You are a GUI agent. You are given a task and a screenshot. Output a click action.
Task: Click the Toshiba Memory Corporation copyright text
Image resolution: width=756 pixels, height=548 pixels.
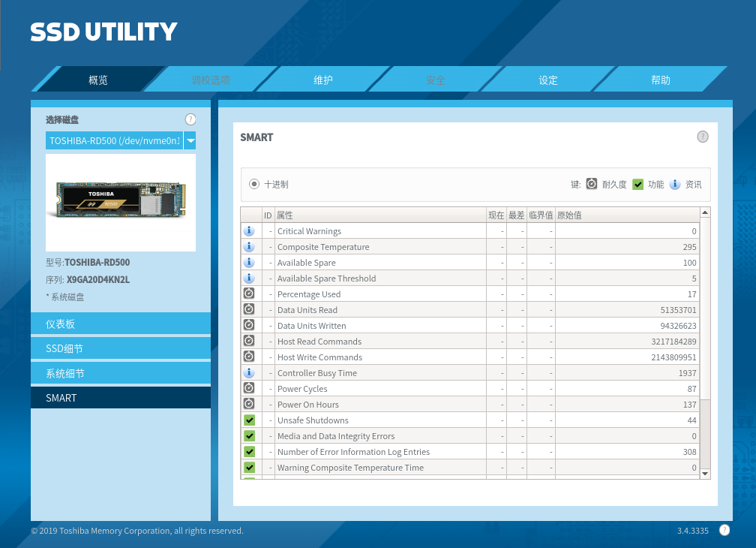pyautogui.click(x=137, y=531)
